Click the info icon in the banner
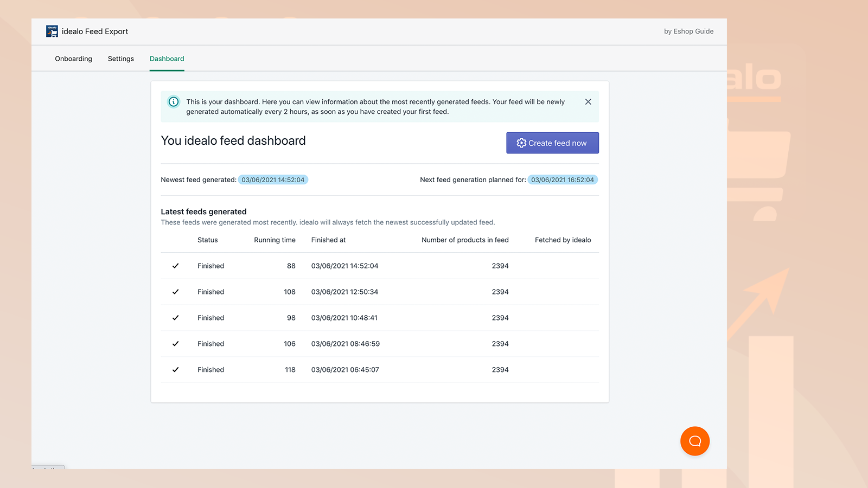The height and width of the screenshot is (488, 868). [x=174, y=102]
